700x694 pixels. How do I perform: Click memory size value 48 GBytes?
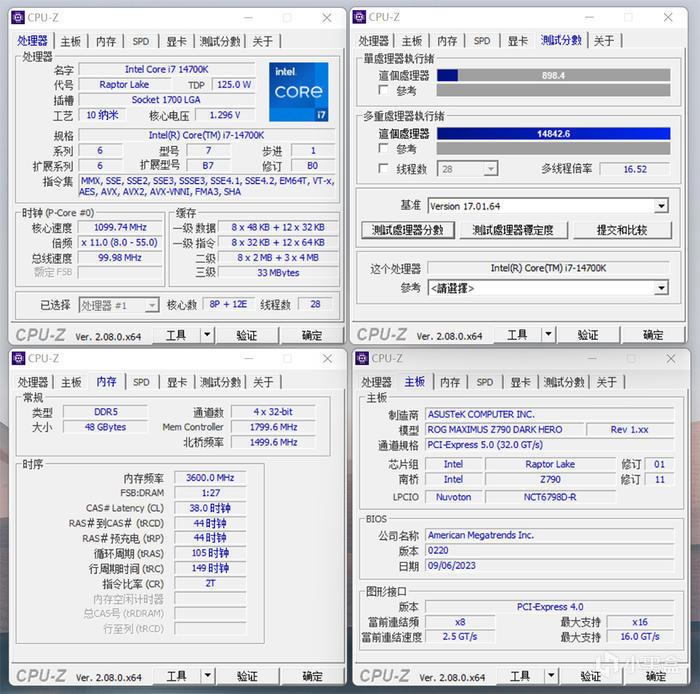tap(106, 427)
